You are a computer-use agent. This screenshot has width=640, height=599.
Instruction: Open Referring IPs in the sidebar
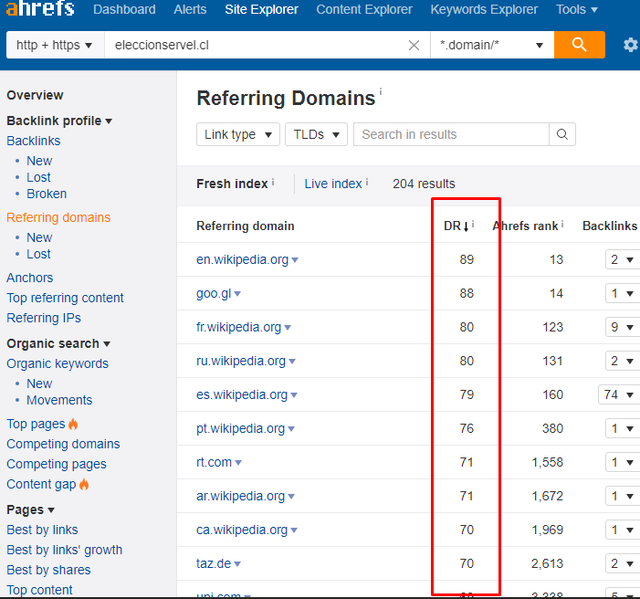point(44,318)
